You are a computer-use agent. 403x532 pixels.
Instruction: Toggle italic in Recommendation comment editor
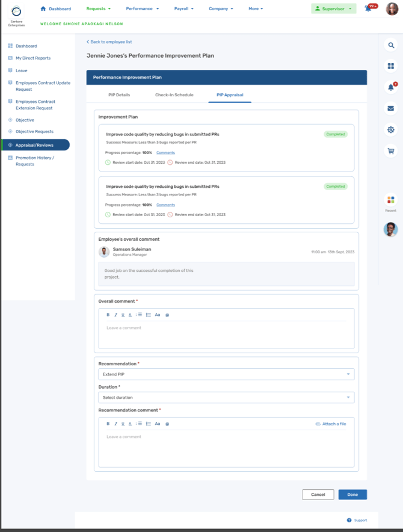pos(115,424)
